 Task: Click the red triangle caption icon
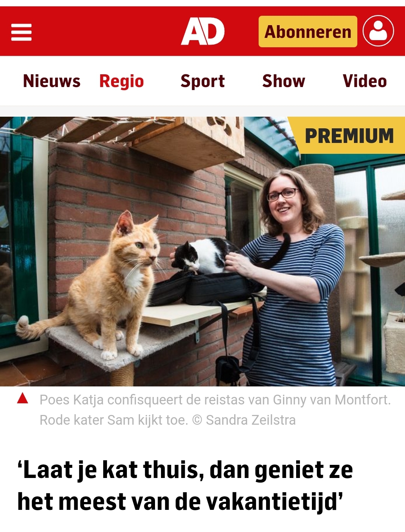pos(23,398)
